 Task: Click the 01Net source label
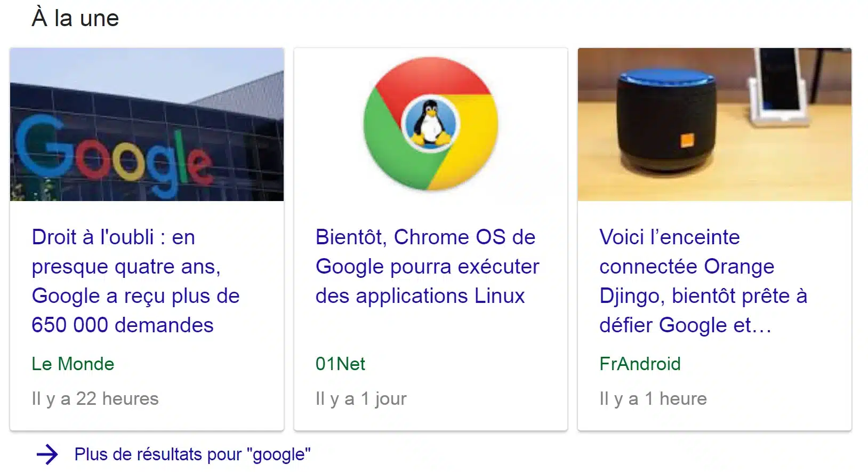(340, 364)
